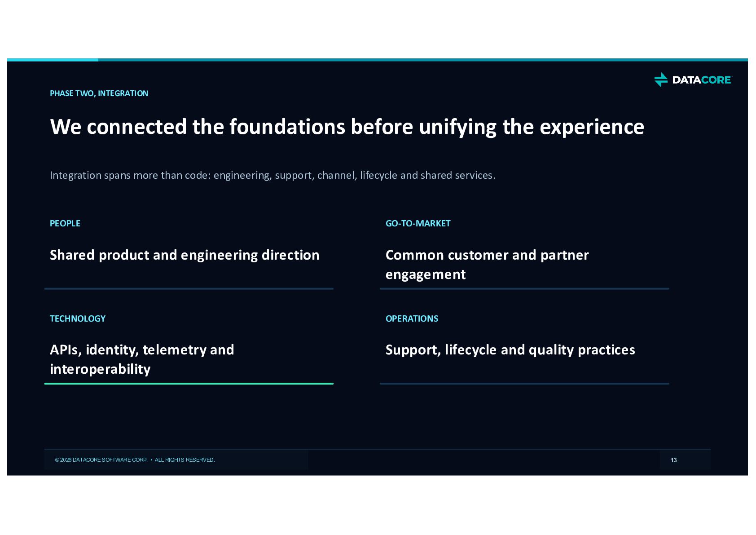Viewport: 756px width, 535px height.
Task: Click the copyright DataCore Software Corp footer
Action: (135, 460)
